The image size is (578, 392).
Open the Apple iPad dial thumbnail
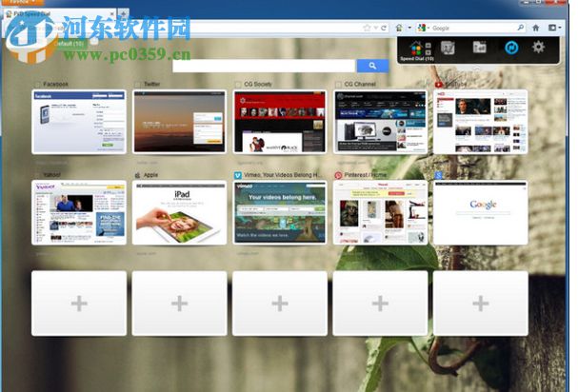click(179, 212)
